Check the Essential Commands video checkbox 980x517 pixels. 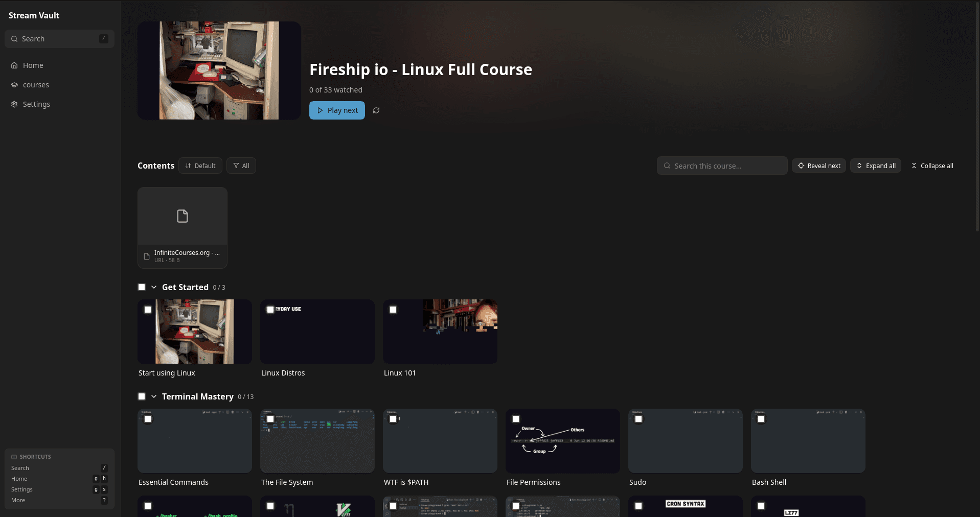coord(148,419)
